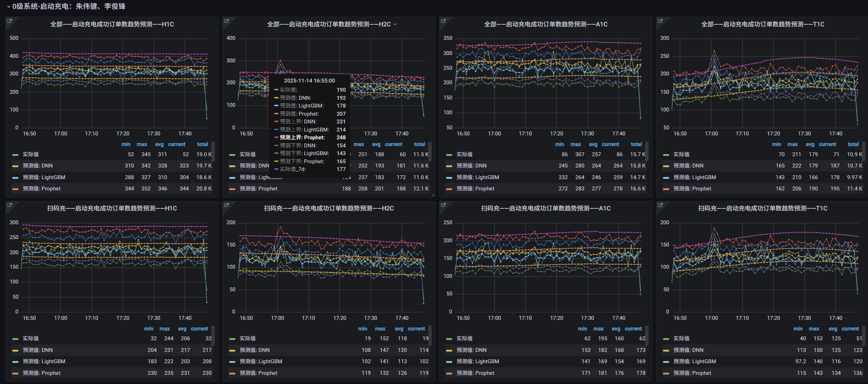This screenshot has height=384, width=868.
Task: Click link icon on 全部 H2C panel
Action: click(x=226, y=21)
